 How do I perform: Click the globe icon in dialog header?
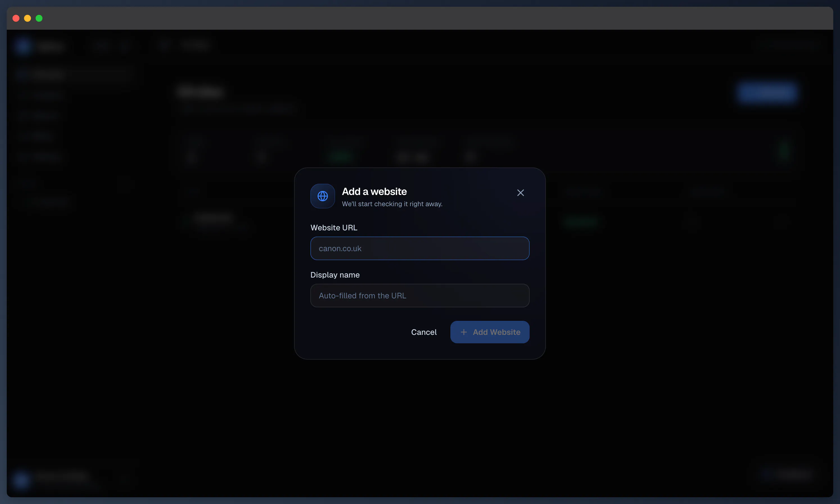click(322, 196)
